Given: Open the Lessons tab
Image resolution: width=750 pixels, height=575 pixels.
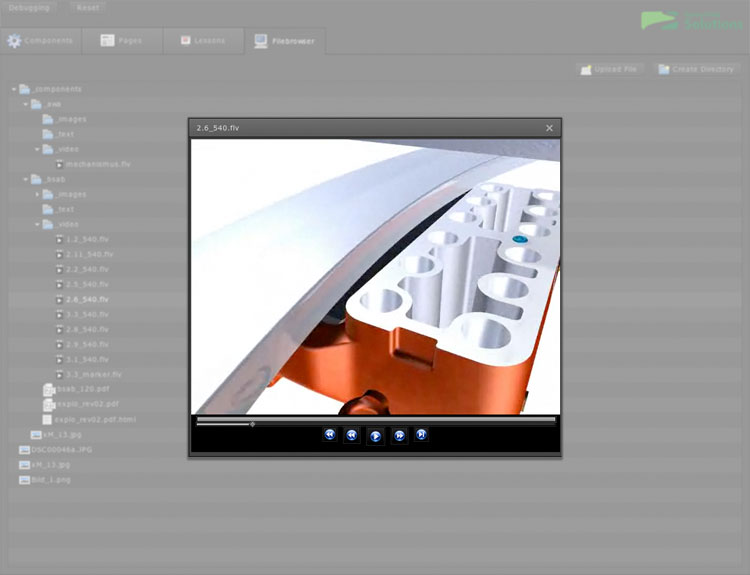Looking at the screenshot, I should tap(203, 41).
